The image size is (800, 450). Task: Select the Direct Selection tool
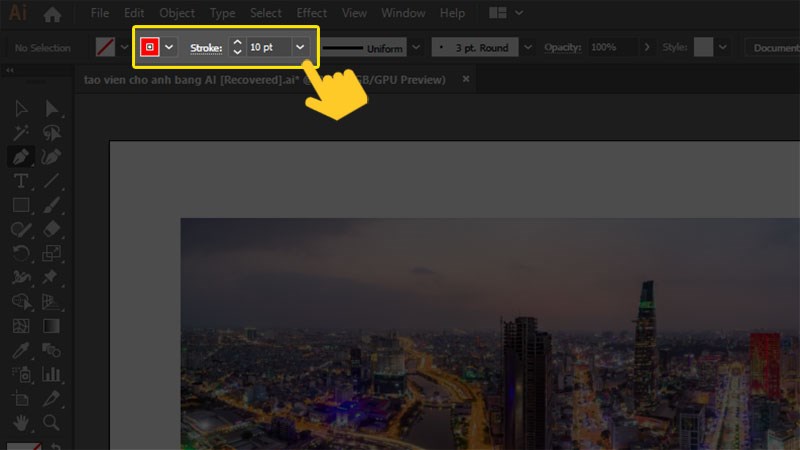(51, 109)
